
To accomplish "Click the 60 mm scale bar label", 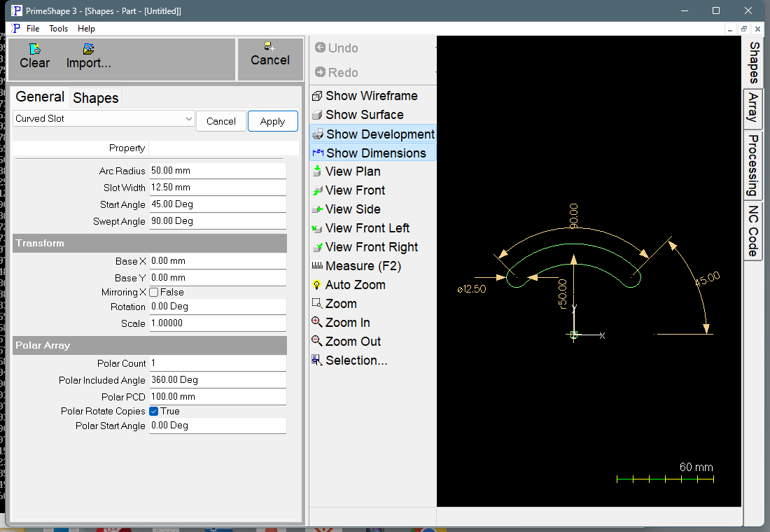I will click(696, 467).
